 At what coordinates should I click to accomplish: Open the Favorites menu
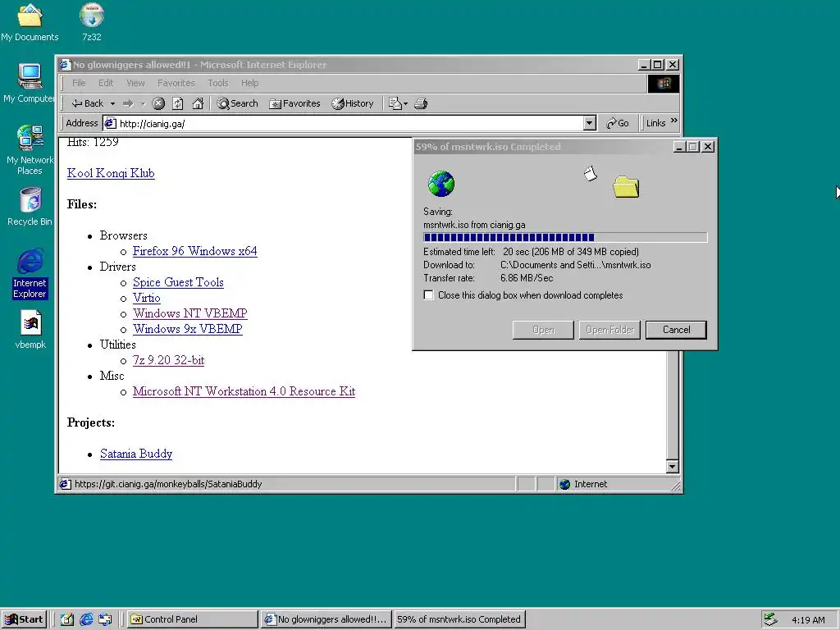click(176, 83)
